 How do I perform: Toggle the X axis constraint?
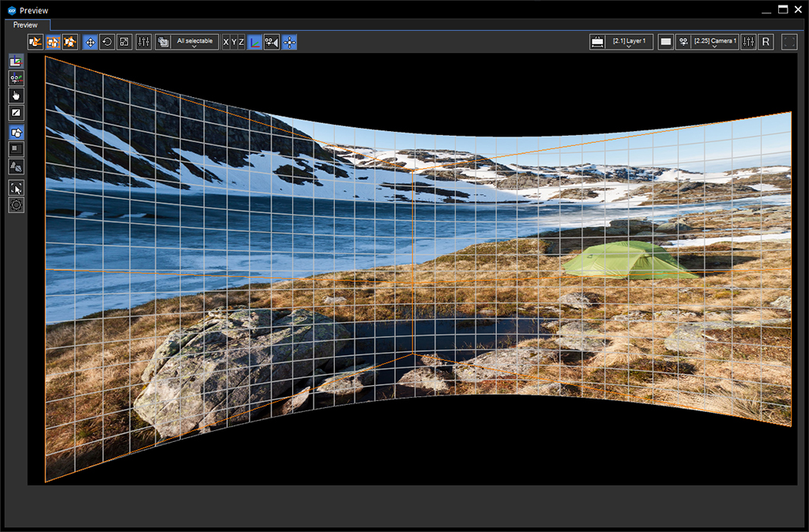(226, 42)
